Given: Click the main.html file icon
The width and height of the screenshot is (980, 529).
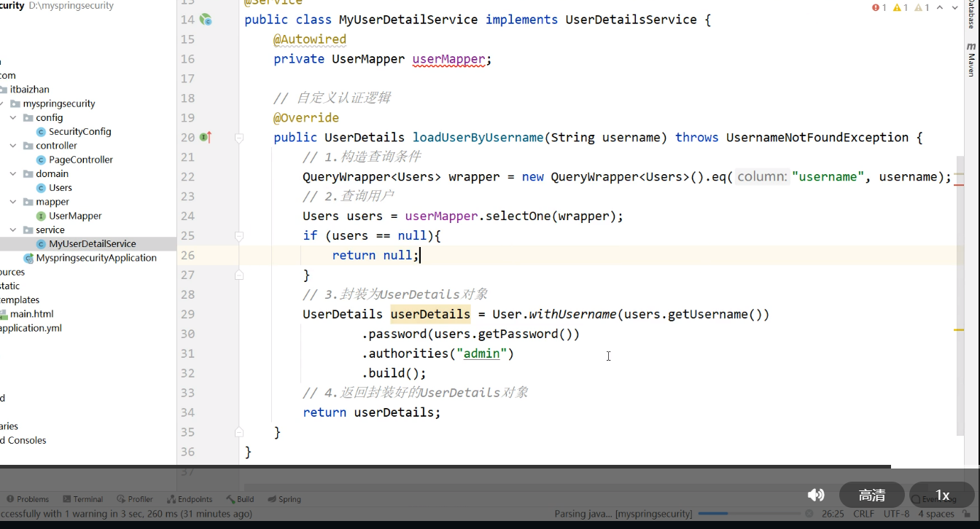Looking at the screenshot, I should click(3, 314).
